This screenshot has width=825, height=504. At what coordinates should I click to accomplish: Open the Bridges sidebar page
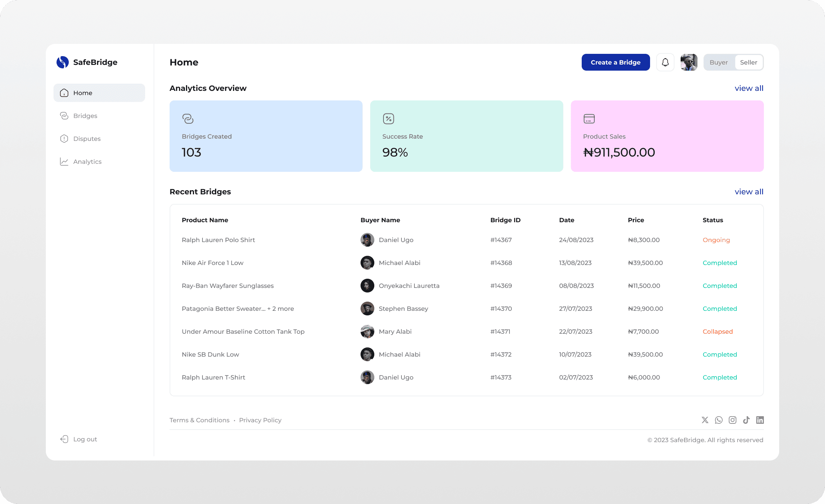point(85,116)
